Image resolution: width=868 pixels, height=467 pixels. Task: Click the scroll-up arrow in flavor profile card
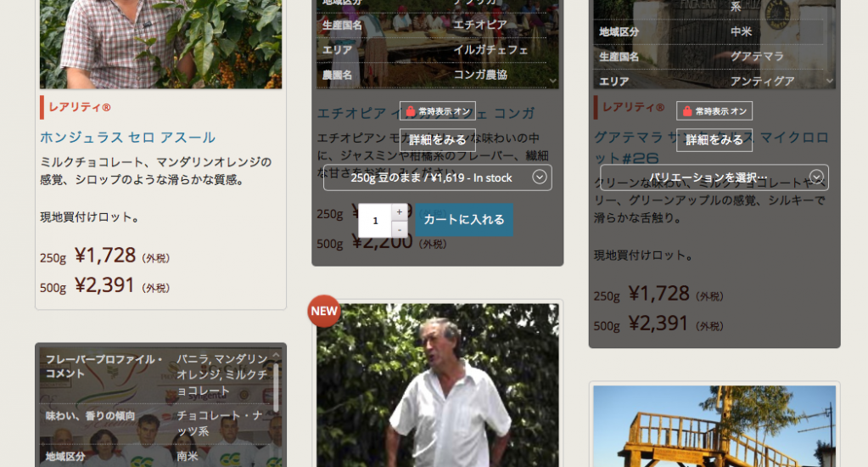(x=276, y=355)
